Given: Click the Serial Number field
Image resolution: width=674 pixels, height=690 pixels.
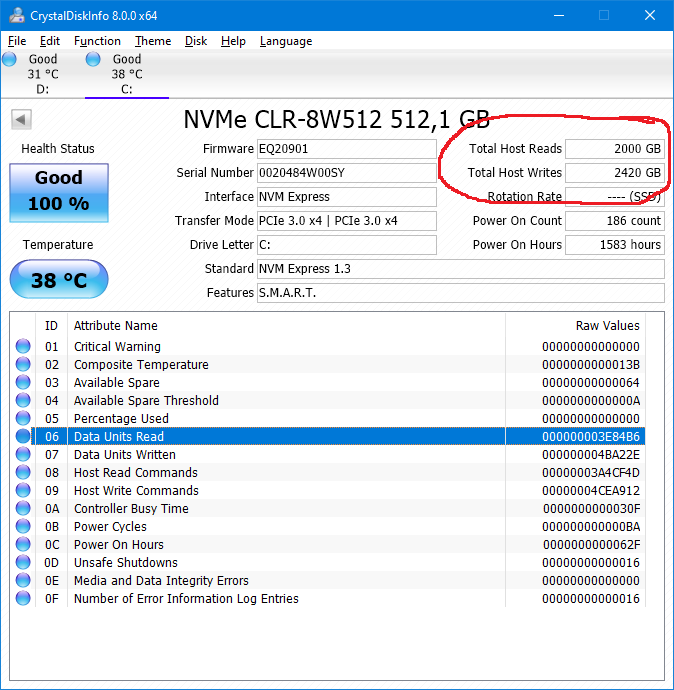Looking at the screenshot, I should 346,173.
